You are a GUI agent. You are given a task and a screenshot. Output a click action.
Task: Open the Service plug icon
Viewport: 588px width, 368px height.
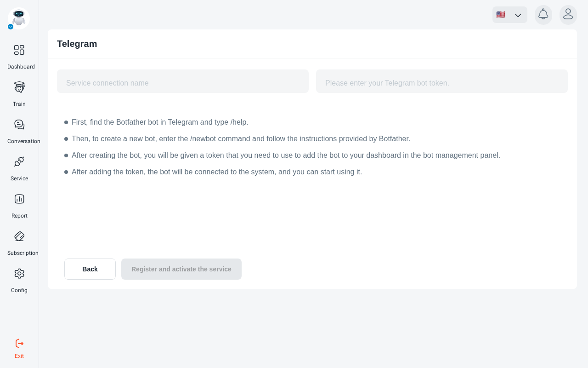[19, 161]
